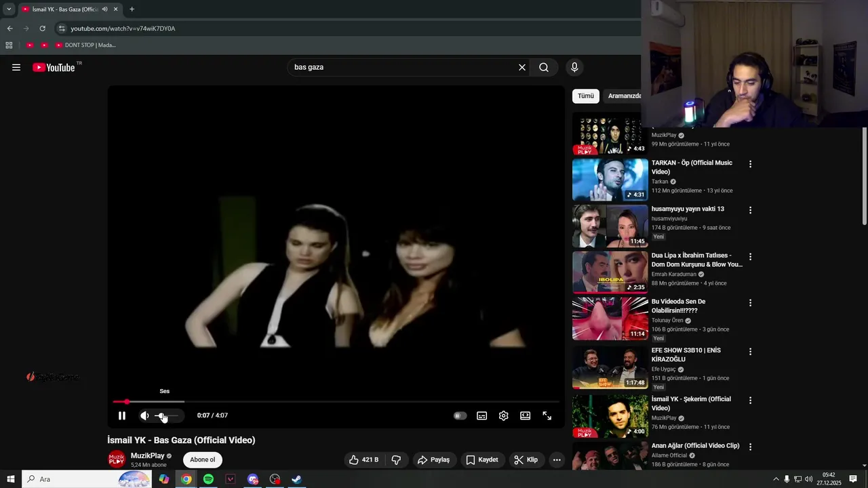Open Copilot from the taskbar
The height and width of the screenshot is (488, 868).
click(x=164, y=479)
